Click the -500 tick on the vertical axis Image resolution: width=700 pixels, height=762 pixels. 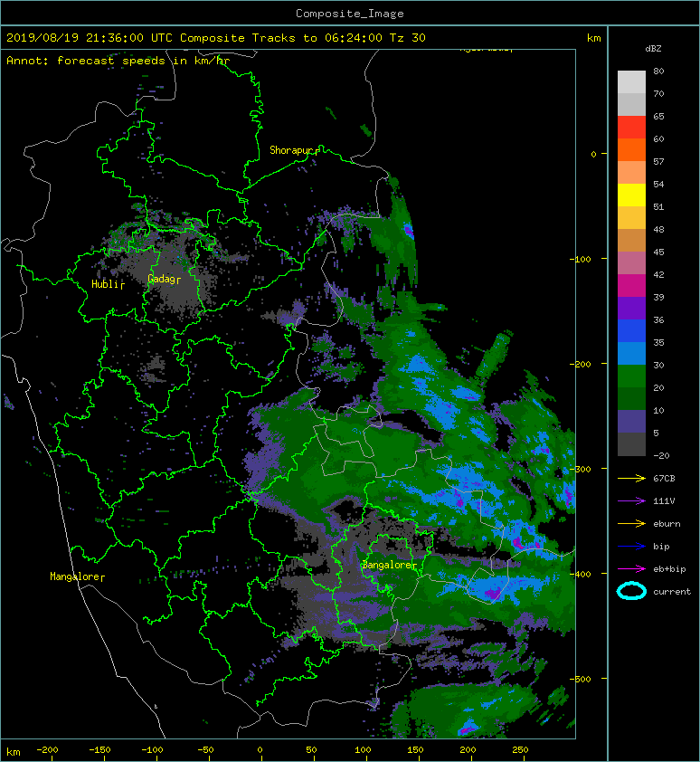(580, 679)
